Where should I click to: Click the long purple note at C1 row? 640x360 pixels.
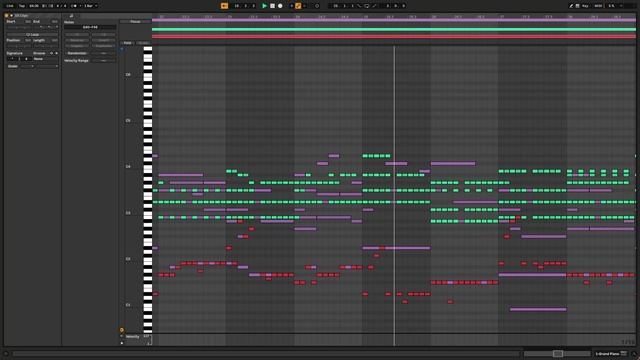tap(538, 309)
